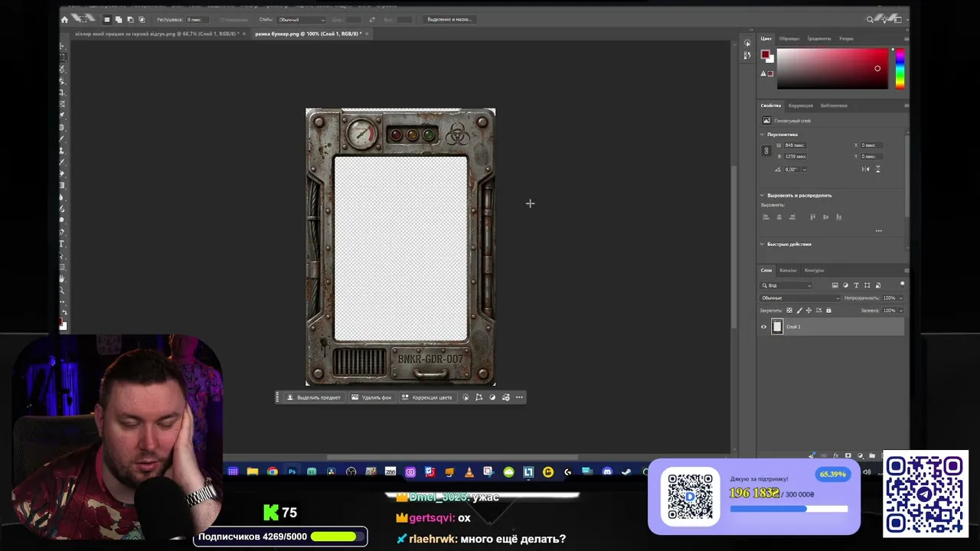Viewport: 980px width, 551px height.
Task: Open the search icon at top right
Action: click(870, 19)
